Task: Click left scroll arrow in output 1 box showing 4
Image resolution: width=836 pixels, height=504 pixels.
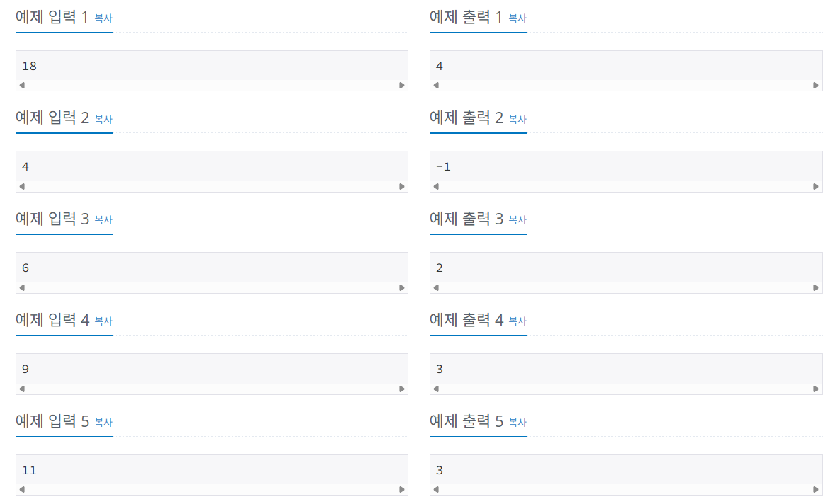Action: pos(436,86)
